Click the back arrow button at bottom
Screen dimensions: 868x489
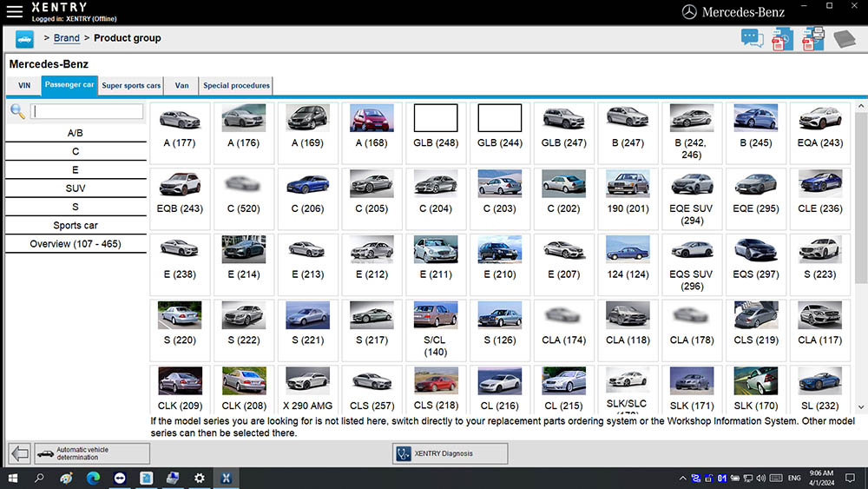(x=19, y=453)
